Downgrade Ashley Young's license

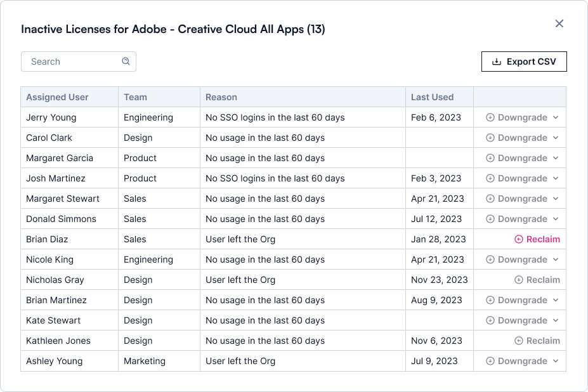(x=523, y=361)
